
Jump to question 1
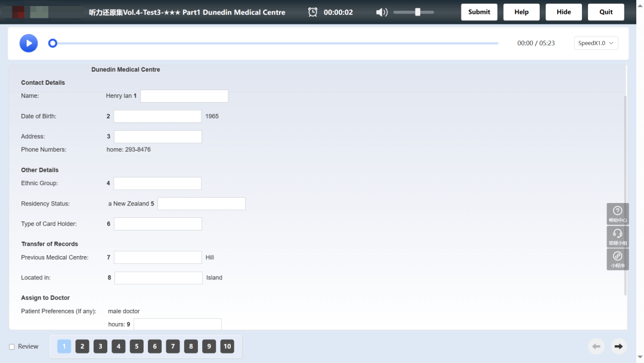[64, 346]
